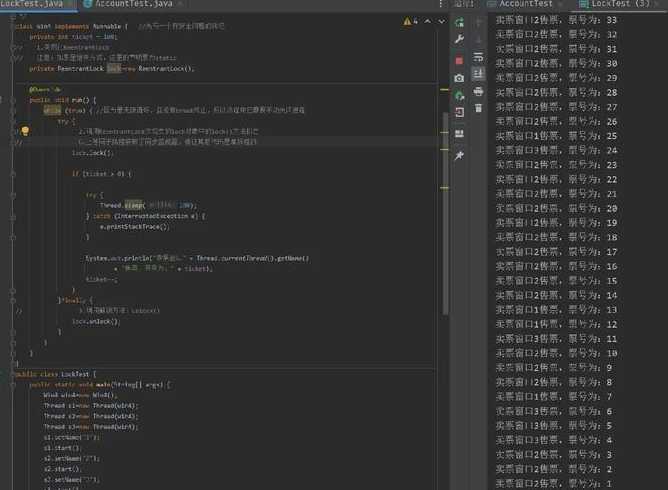Click the Thread t2 = new Thread line in main
Screen dimensions: 668x490
(91, 416)
